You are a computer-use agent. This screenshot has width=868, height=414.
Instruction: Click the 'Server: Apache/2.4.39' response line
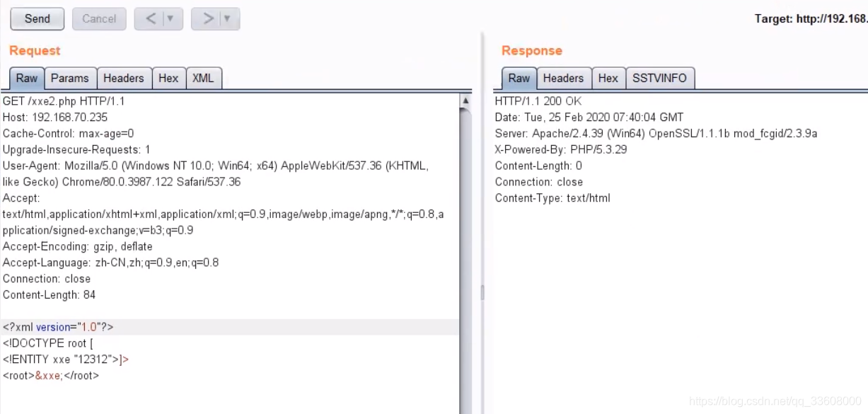(656, 134)
